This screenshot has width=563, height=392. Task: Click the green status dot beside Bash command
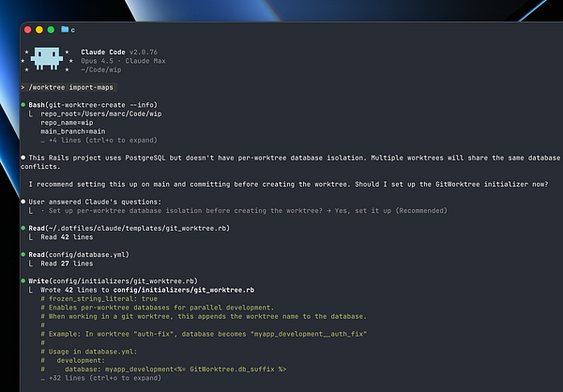pyautogui.click(x=23, y=105)
